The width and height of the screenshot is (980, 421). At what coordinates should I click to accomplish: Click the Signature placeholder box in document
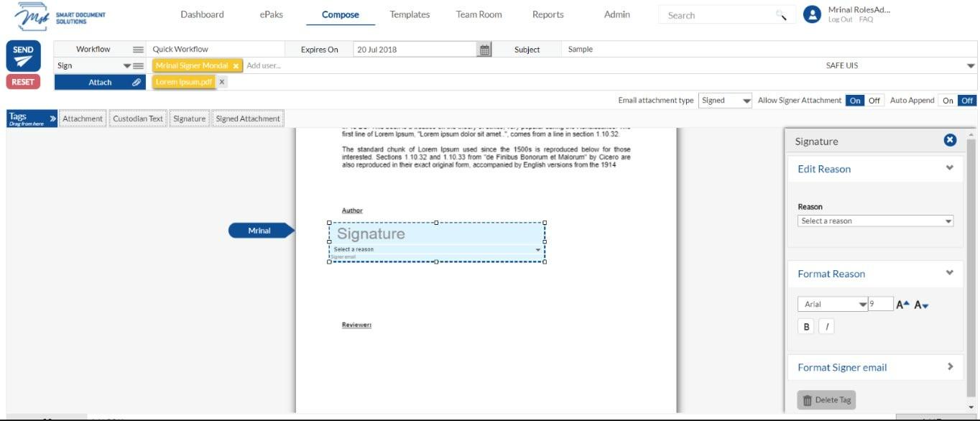[437, 234]
